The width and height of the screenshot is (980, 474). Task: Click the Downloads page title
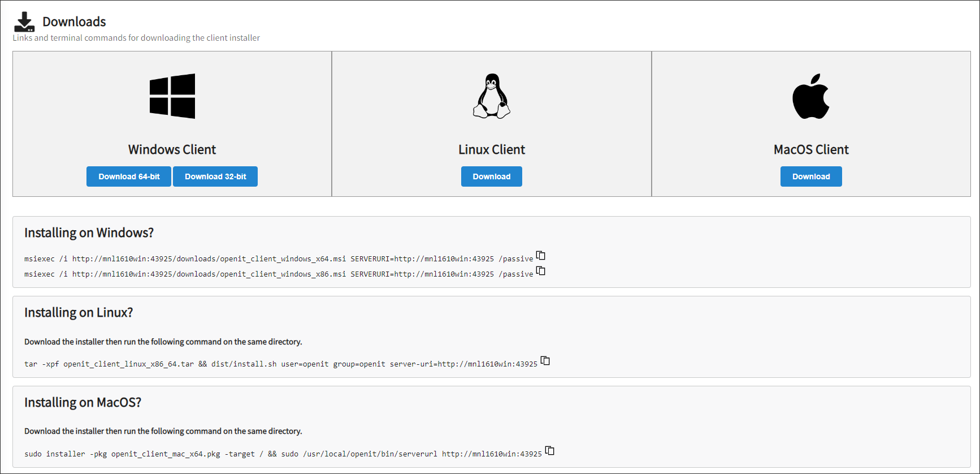coord(74,21)
